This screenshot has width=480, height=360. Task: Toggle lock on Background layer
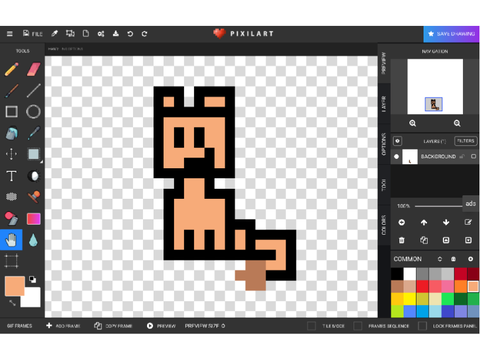pyautogui.click(x=462, y=156)
